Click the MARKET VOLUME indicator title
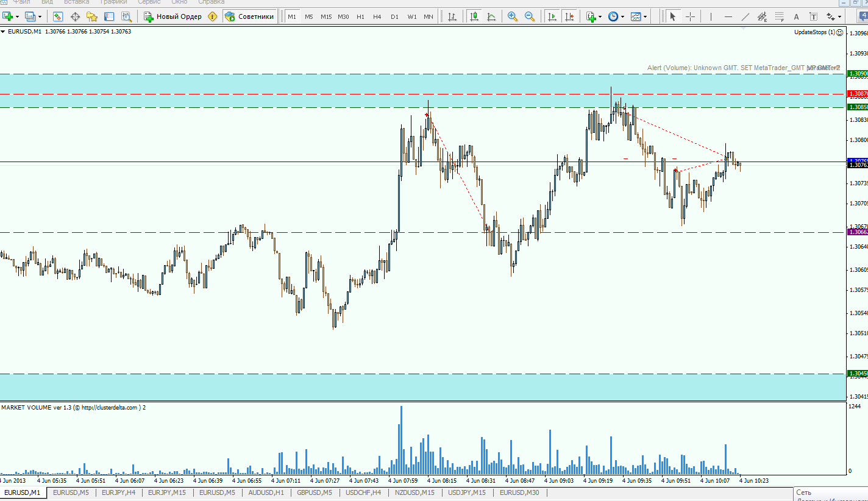This screenshot has width=868, height=501. click(74, 407)
